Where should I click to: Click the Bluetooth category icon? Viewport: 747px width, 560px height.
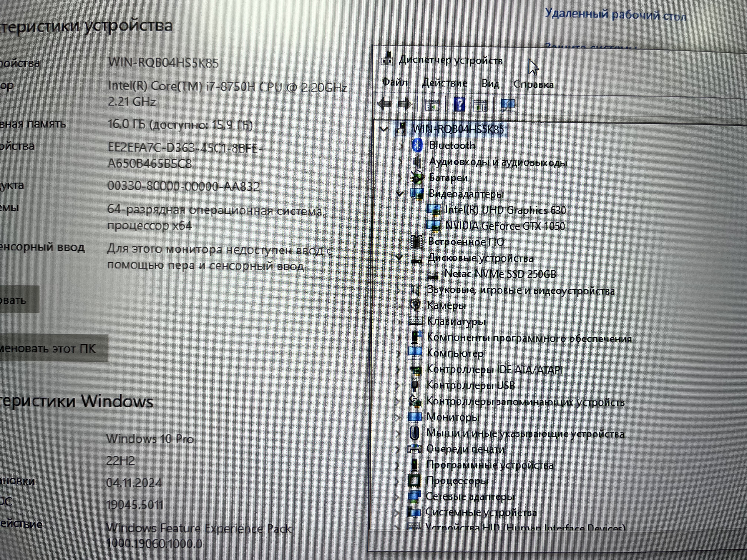[418, 146]
